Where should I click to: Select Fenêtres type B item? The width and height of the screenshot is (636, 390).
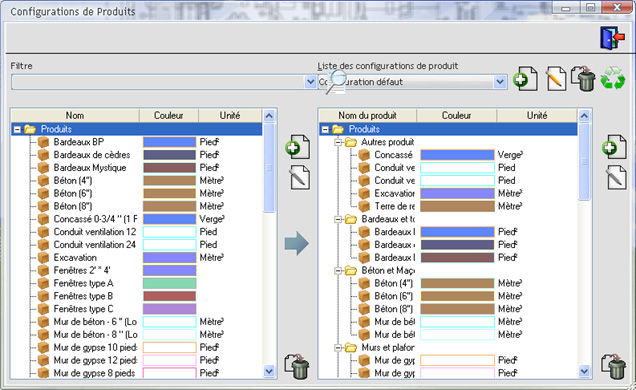pos(83,296)
